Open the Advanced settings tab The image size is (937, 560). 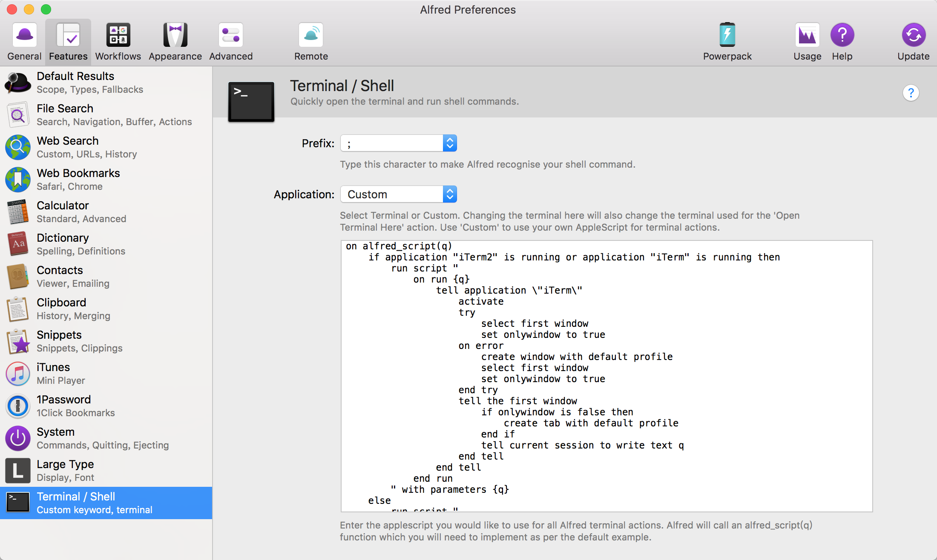pos(231,42)
